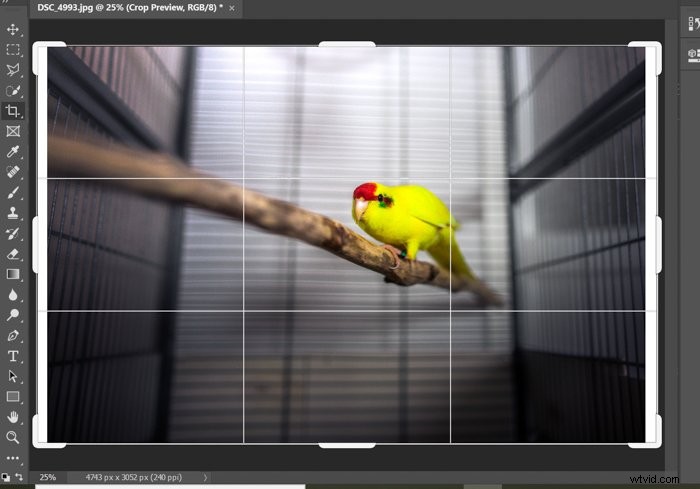Select the Pen tool

point(12,335)
